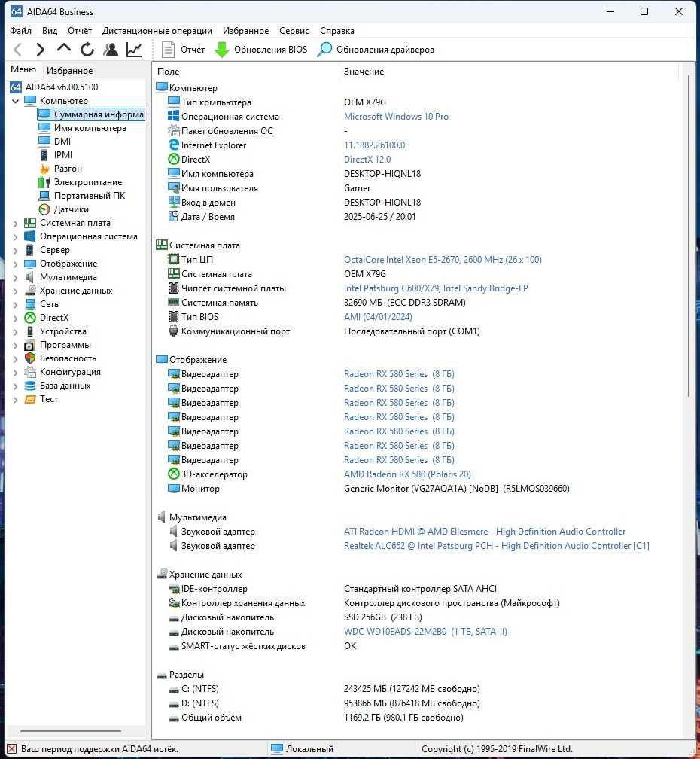Viewport: 700px width, 759px height.
Task: Select Имя компьютера in the sidebar tree
Action: click(x=90, y=128)
